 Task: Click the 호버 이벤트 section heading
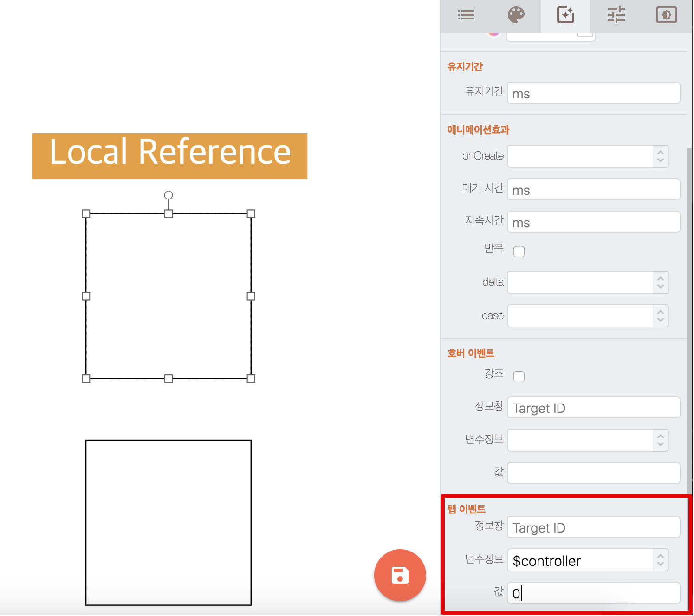point(471,353)
